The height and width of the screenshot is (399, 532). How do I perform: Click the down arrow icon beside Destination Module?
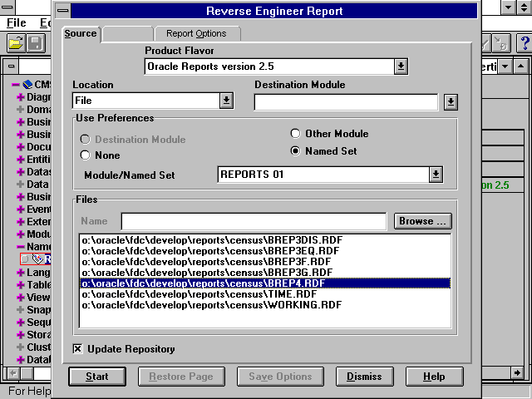click(450, 101)
